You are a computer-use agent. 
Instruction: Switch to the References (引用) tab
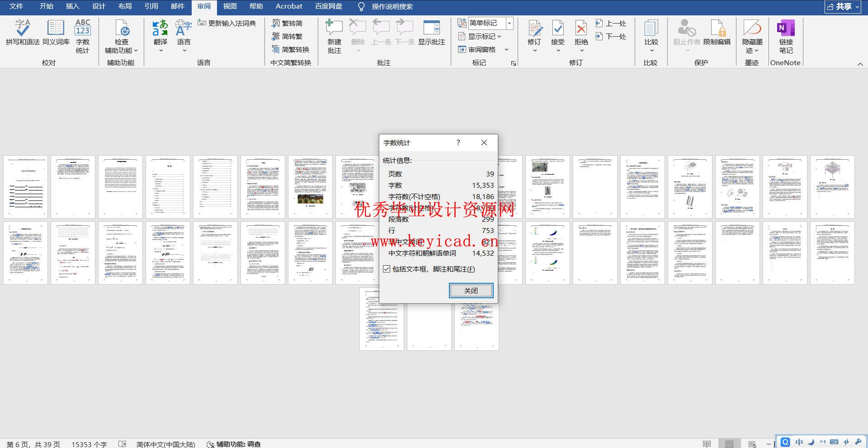point(151,6)
